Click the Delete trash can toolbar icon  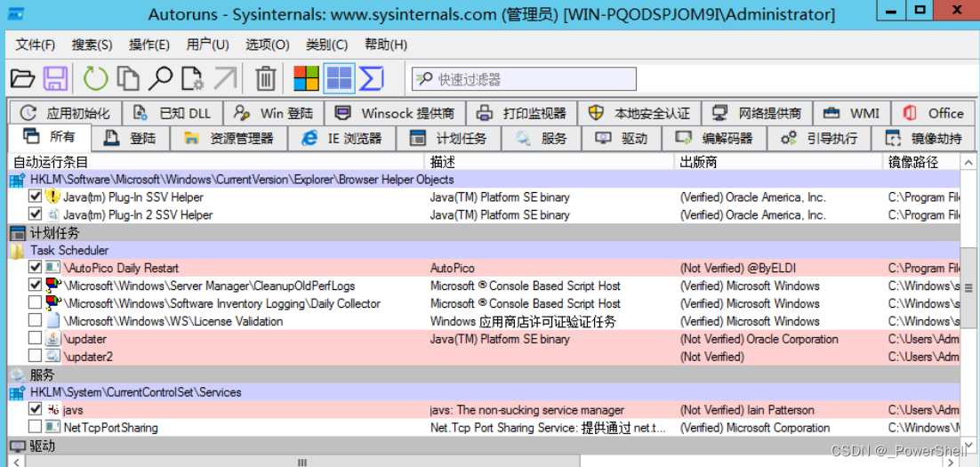click(266, 79)
